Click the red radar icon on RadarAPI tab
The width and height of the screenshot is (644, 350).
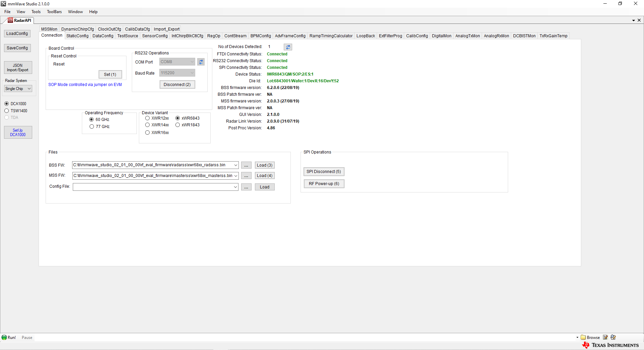click(10, 20)
